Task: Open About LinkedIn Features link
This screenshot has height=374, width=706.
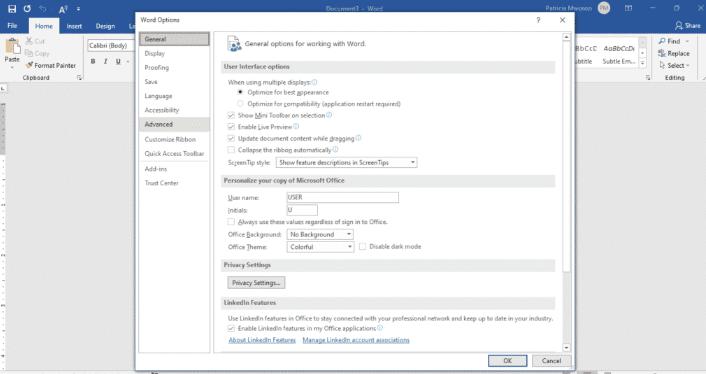Action: click(262, 340)
